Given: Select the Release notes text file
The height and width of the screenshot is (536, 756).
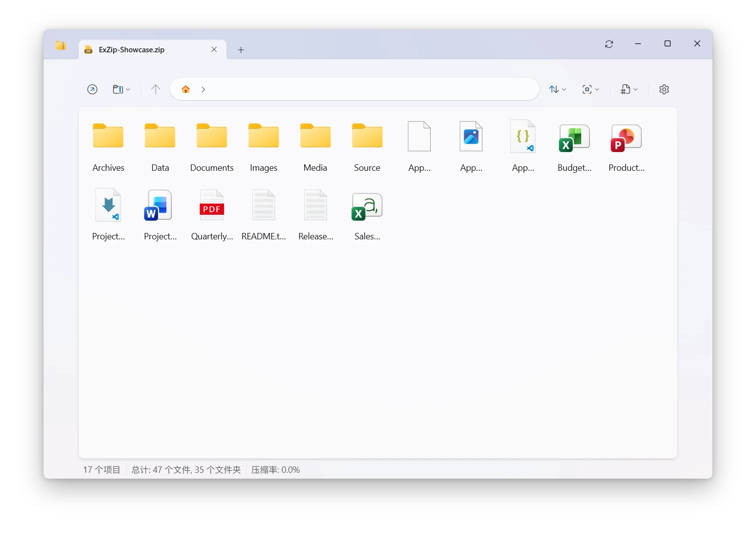Looking at the screenshot, I should pos(316,215).
